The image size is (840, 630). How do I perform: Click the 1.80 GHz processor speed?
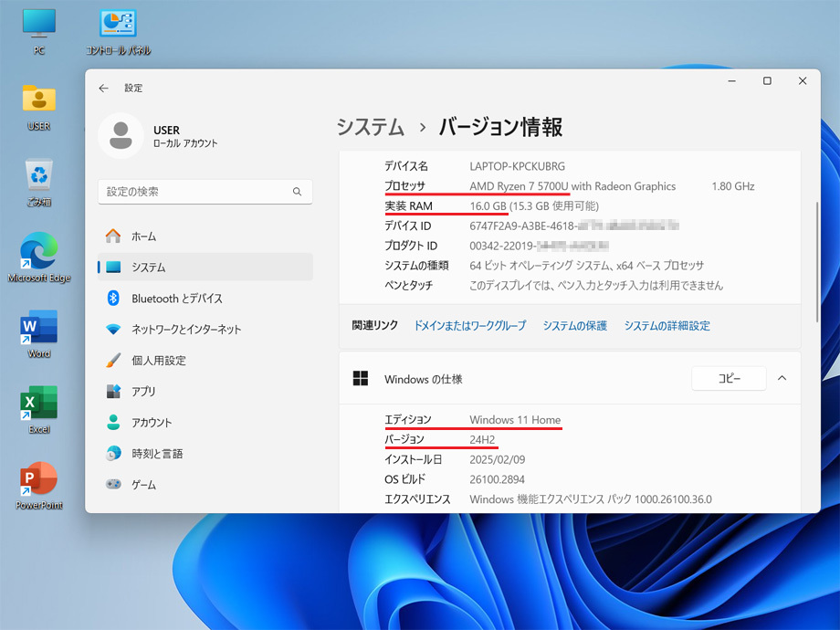coord(733,186)
